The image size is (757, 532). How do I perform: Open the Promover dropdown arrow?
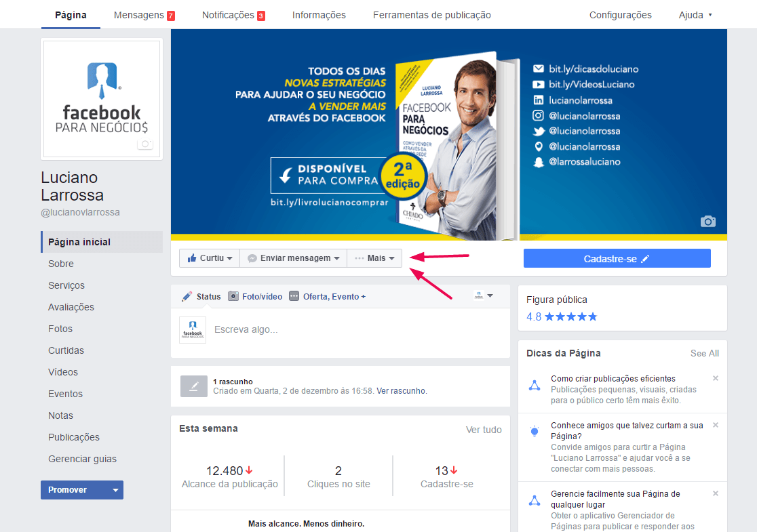click(x=115, y=490)
